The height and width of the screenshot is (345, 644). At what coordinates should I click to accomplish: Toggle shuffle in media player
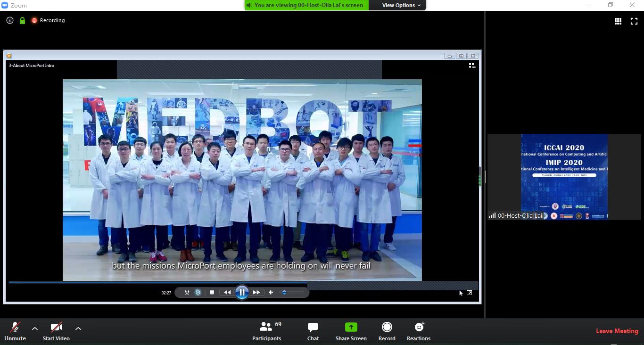pyautogui.click(x=187, y=293)
